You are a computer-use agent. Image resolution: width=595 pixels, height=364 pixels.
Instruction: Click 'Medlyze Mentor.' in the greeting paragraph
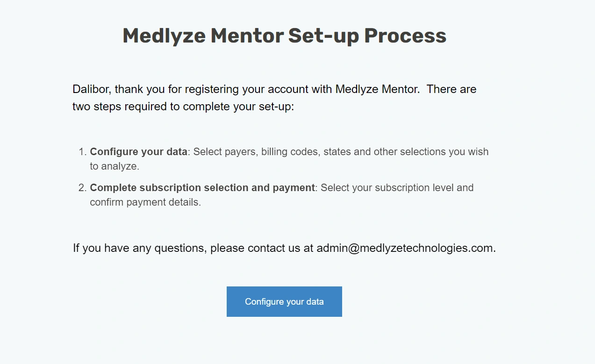pyautogui.click(x=378, y=89)
